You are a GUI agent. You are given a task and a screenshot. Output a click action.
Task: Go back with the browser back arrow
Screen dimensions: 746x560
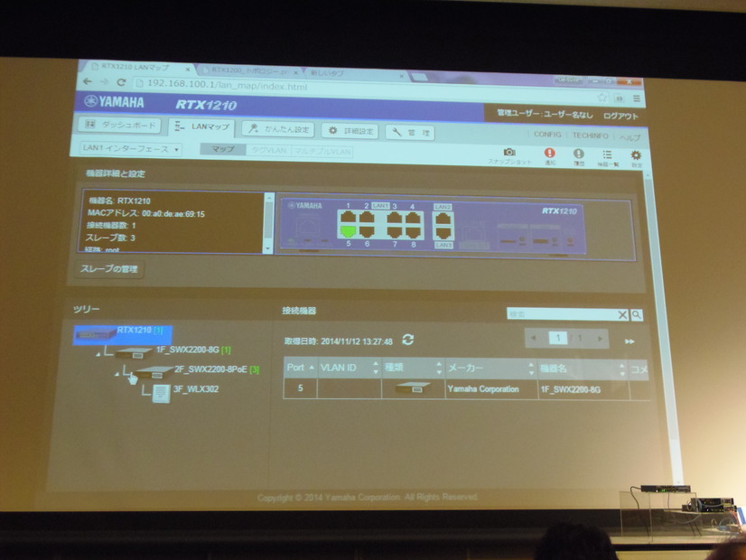(x=87, y=81)
